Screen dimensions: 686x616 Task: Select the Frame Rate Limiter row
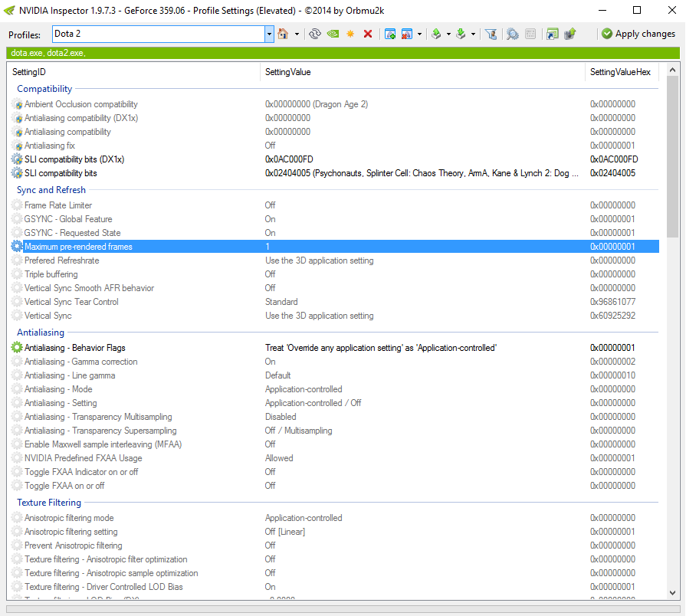[x=58, y=205]
